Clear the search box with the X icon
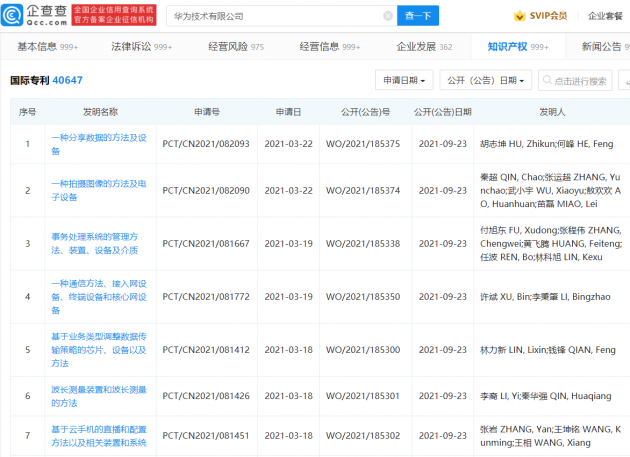The image size is (630, 457). pyautogui.click(x=388, y=17)
